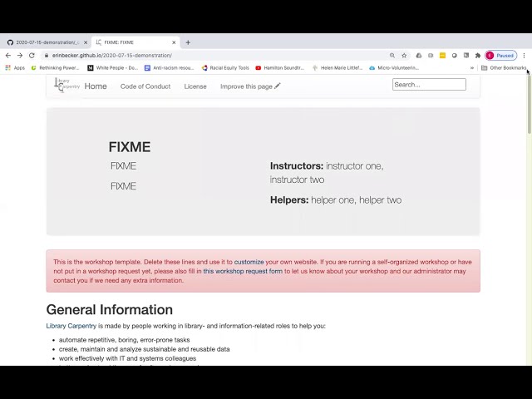Click the yellow extension icon in toolbar
The image size is (532, 399).
click(x=442, y=56)
